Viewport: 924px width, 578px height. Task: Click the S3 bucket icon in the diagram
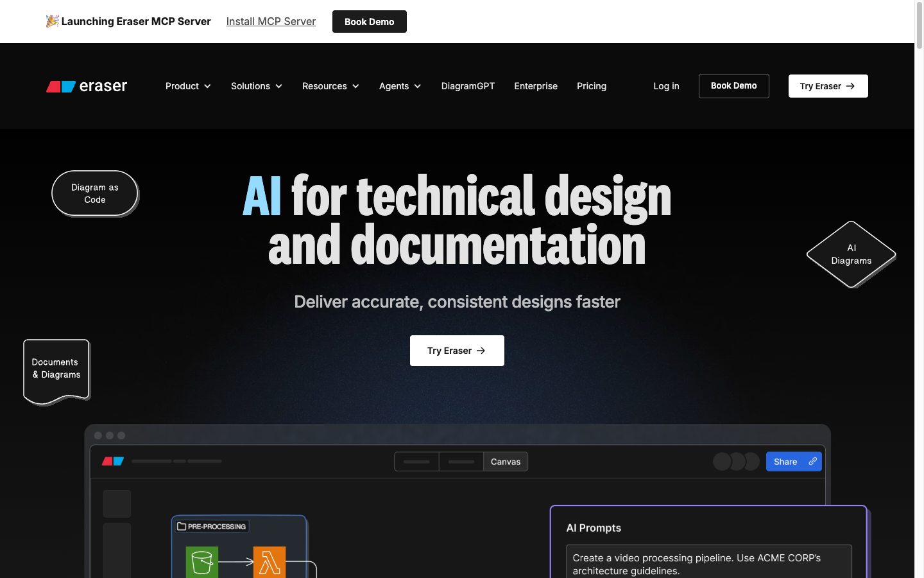click(x=202, y=562)
